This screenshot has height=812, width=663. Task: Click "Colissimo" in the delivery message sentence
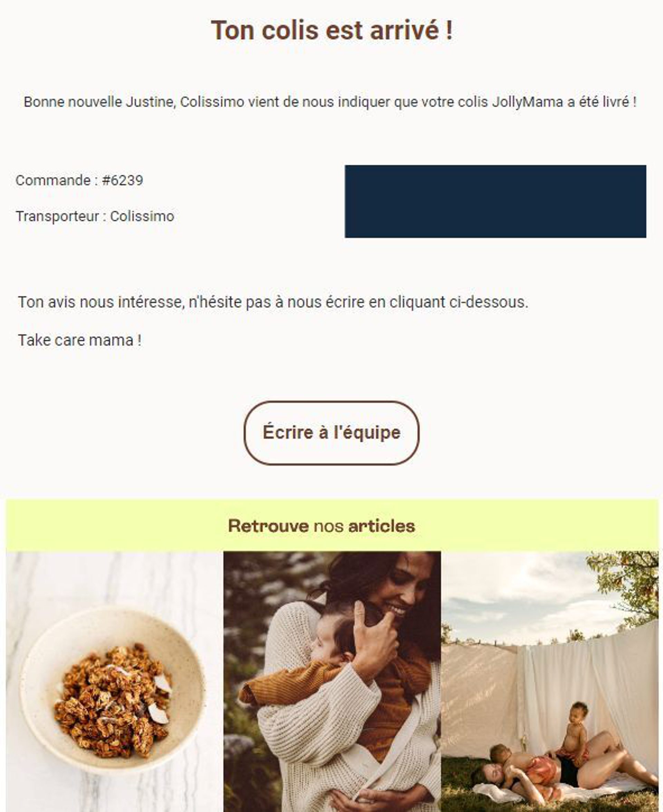(212, 102)
